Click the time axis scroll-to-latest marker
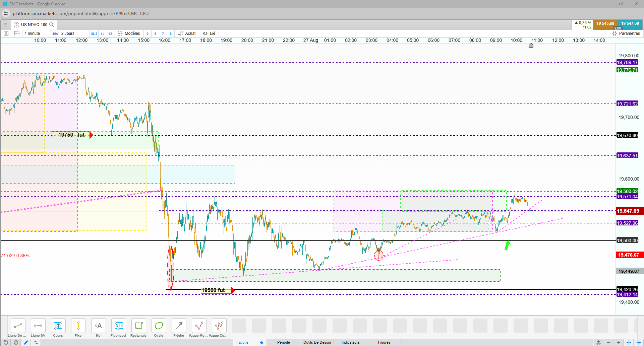644x346 pixels. tap(531, 46)
